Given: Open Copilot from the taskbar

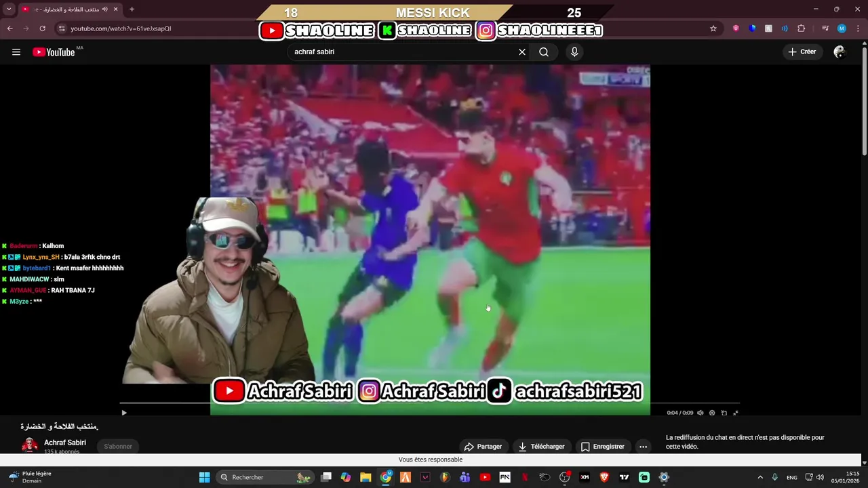Looking at the screenshot, I should pyautogui.click(x=346, y=477).
